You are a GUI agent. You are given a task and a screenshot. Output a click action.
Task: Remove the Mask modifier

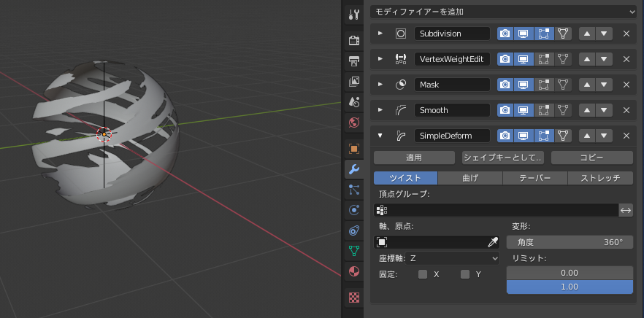pyautogui.click(x=626, y=85)
